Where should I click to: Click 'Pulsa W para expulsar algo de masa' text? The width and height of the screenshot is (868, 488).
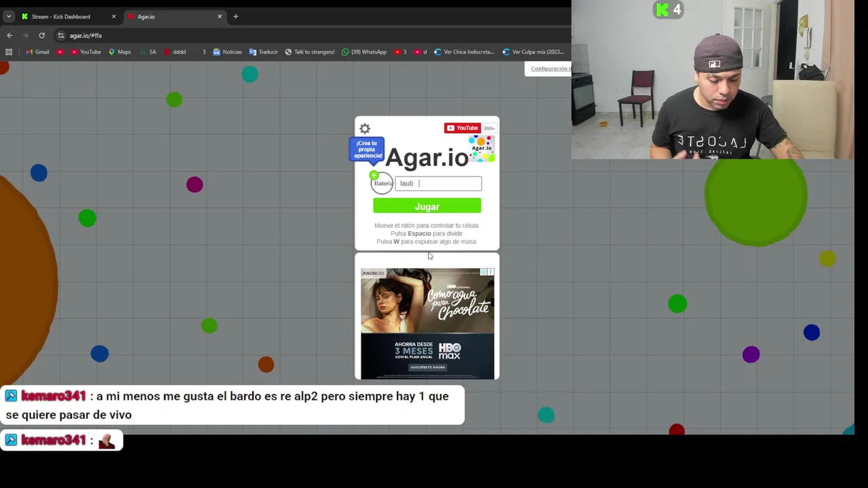[x=427, y=241]
